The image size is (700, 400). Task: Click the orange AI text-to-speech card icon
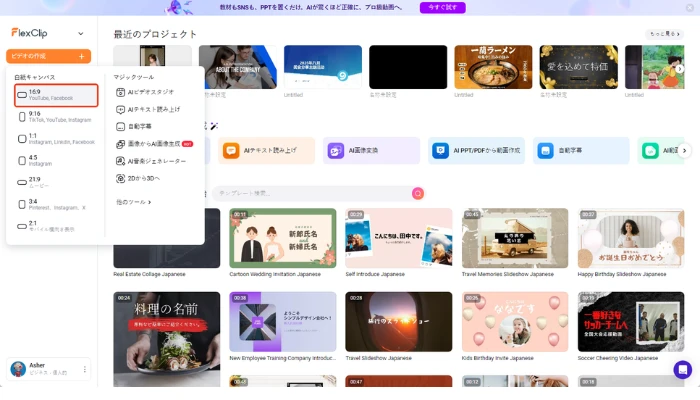coord(231,150)
